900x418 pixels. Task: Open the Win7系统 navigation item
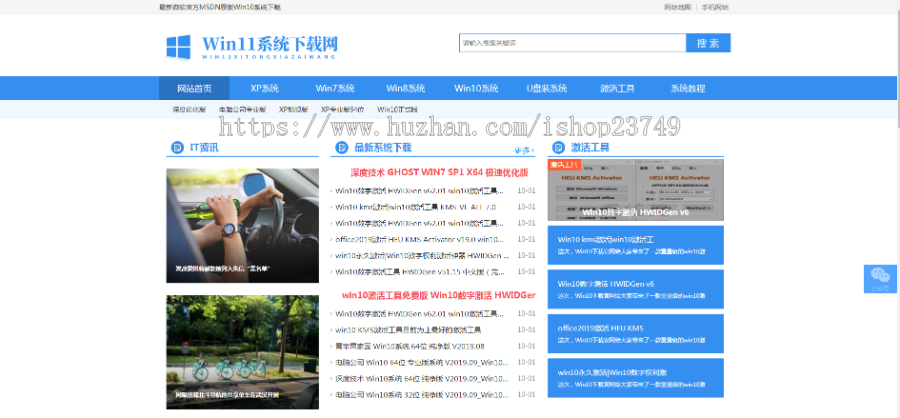point(335,88)
